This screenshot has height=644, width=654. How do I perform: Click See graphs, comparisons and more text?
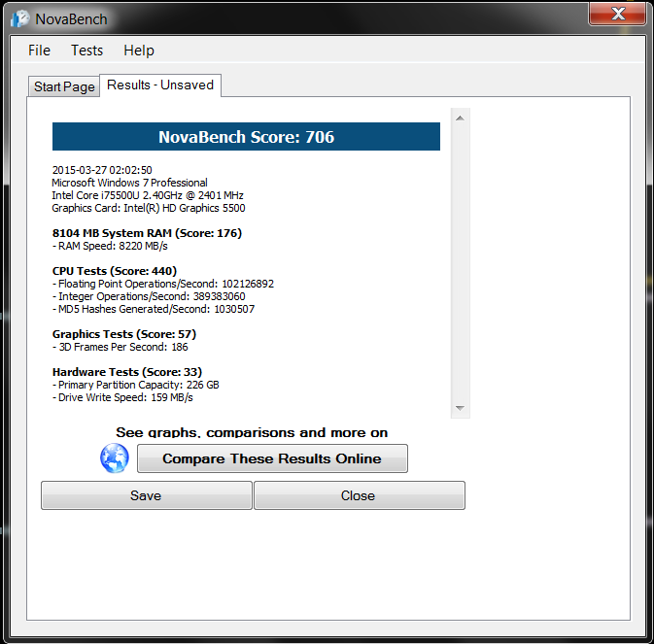(252, 432)
